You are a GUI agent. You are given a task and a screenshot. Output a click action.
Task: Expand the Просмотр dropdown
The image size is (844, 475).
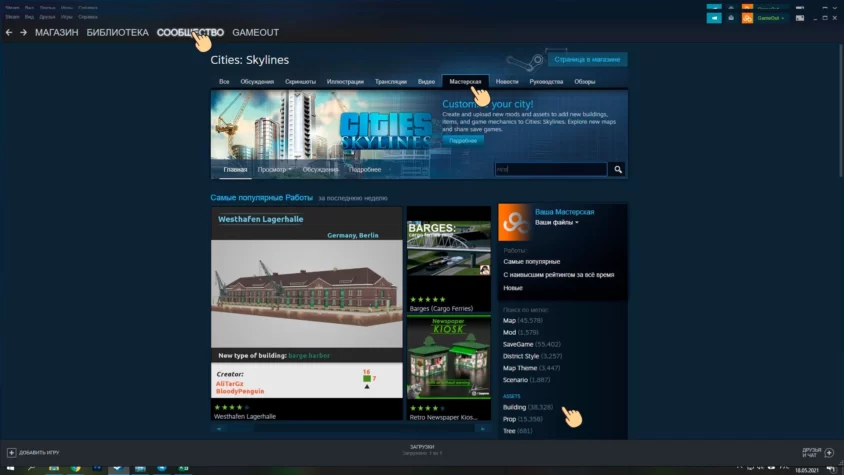275,169
